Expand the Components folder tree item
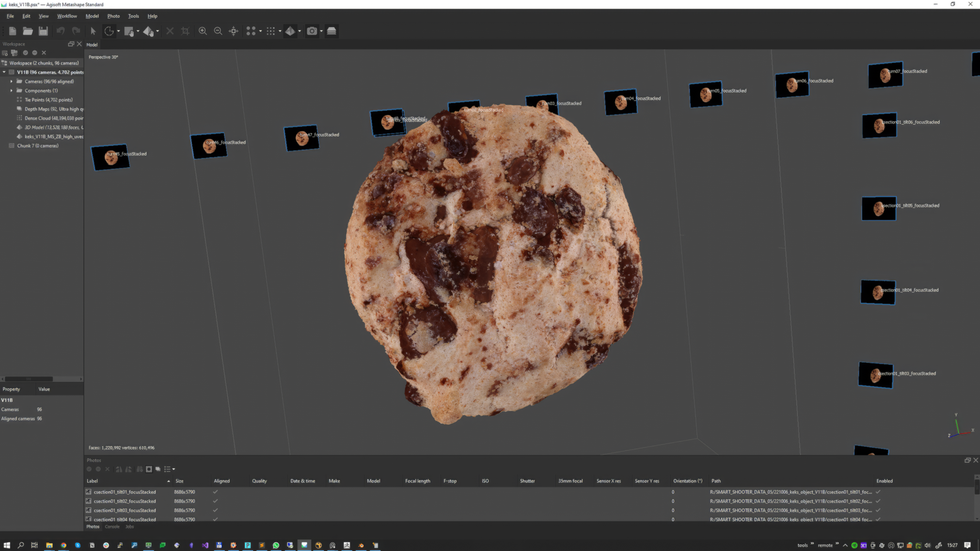The image size is (980, 551). point(11,90)
